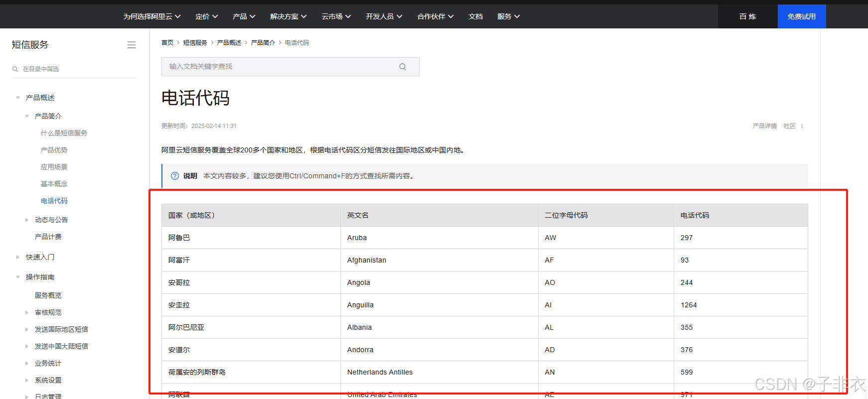Open the 合作伙伴 dropdown menu
This screenshot has height=399, width=868.
pyautogui.click(x=435, y=16)
